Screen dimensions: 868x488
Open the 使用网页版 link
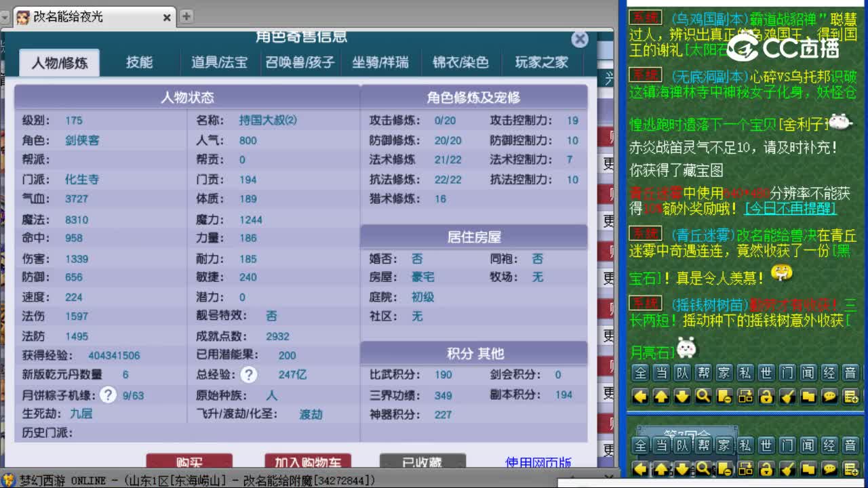tap(538, 462)
